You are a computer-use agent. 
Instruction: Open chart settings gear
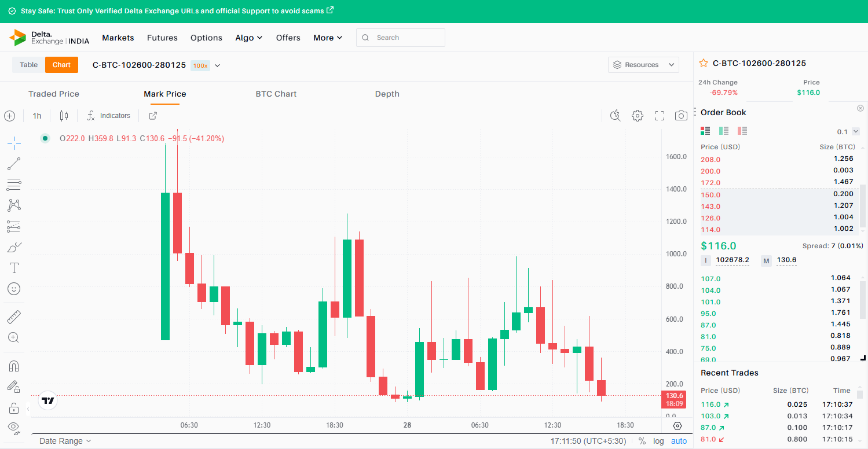click(638, 116)
